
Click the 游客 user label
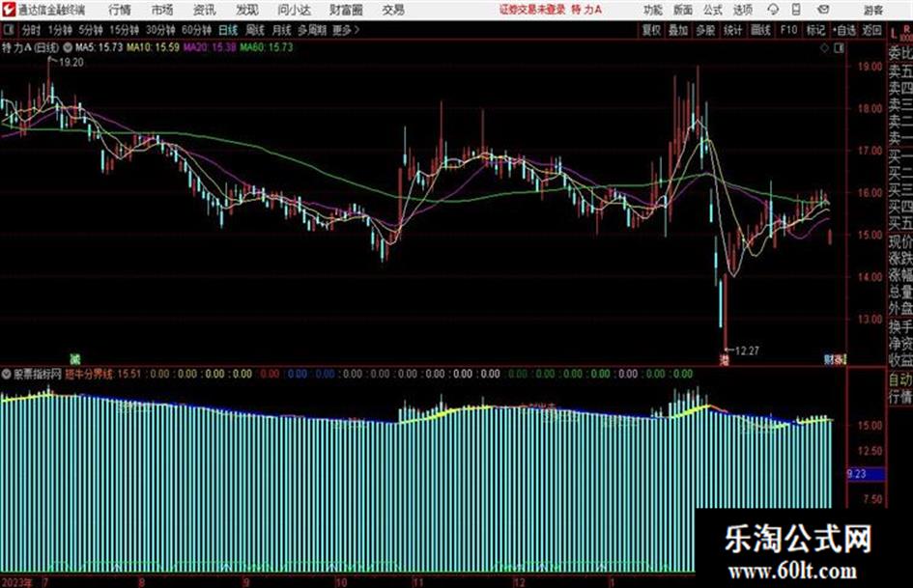[x=872, y=10]
